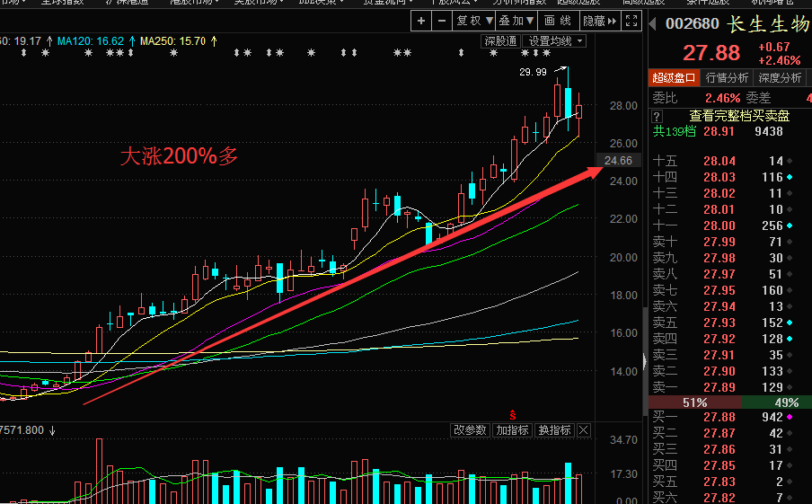The width and height of the screenshot is (812, 504).
Task: Close the volume indicator panel
Action: (x=584, y=430)
